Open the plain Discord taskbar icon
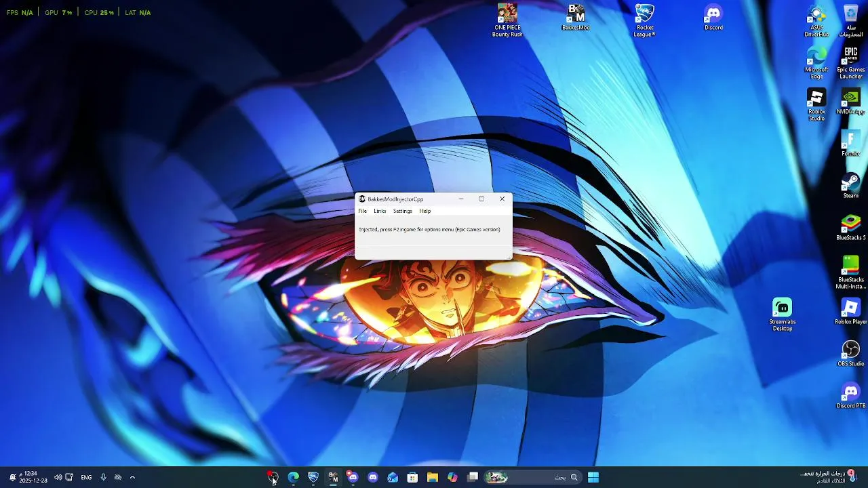 coord(373,477)
